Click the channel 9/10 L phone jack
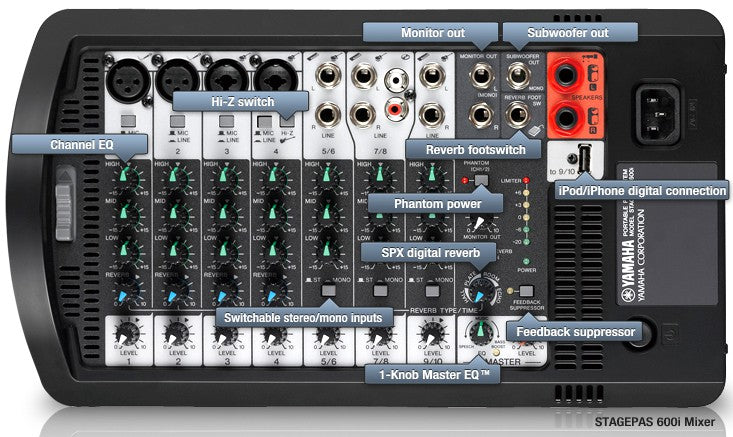 [431, 75]
